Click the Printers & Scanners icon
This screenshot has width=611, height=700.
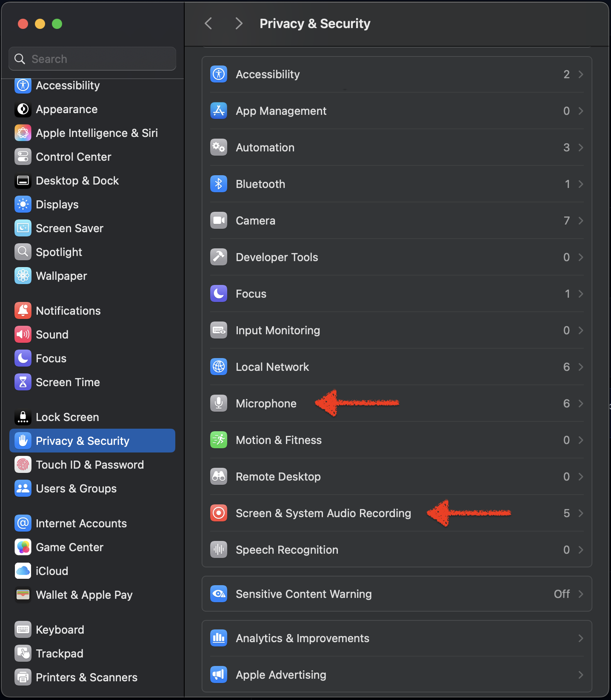coord(23,677)
